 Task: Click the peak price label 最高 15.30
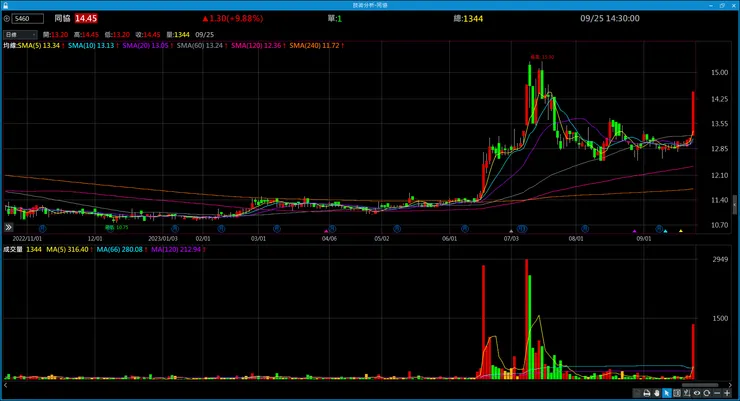(542, 57)
